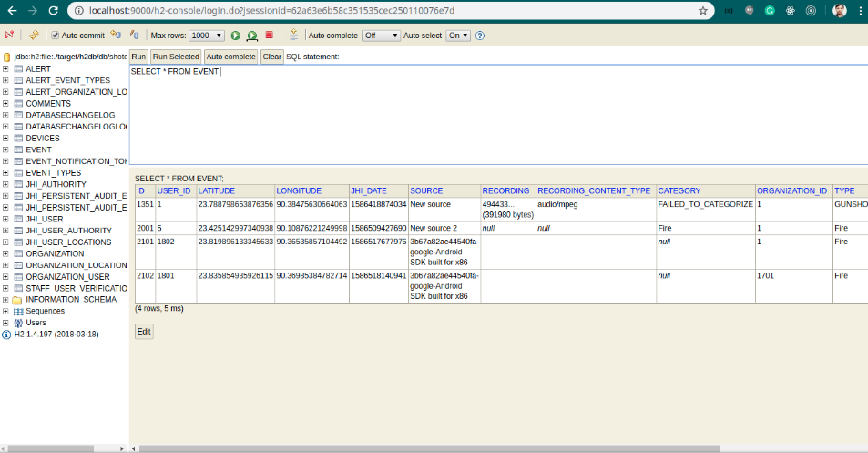Viewport: 868px width, 453px height.
Task: Click the Refresh icon in H2 toolbar
Action: pyautogui.click(x=35, y=36)
